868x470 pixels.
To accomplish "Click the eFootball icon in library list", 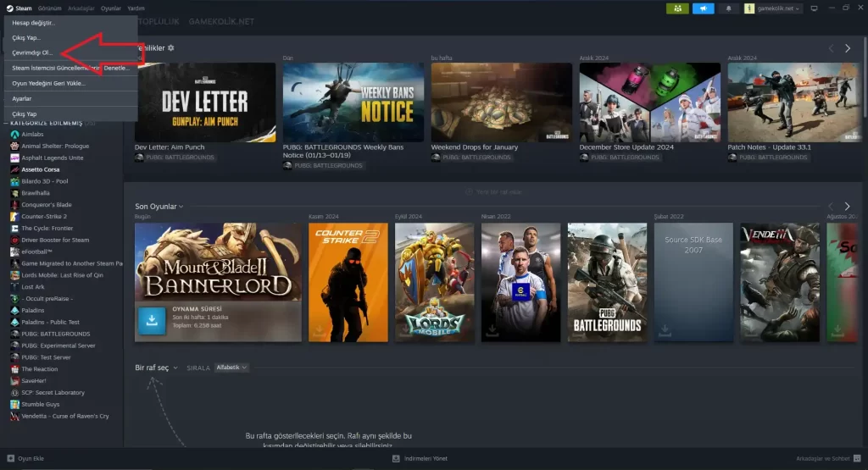I will pyautogui.click(x=15, y=252).
